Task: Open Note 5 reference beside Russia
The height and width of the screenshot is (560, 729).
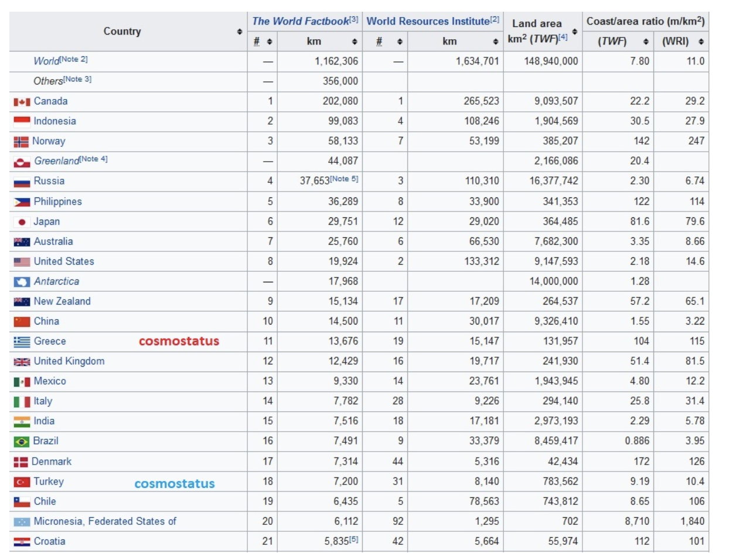Action: 345,179
